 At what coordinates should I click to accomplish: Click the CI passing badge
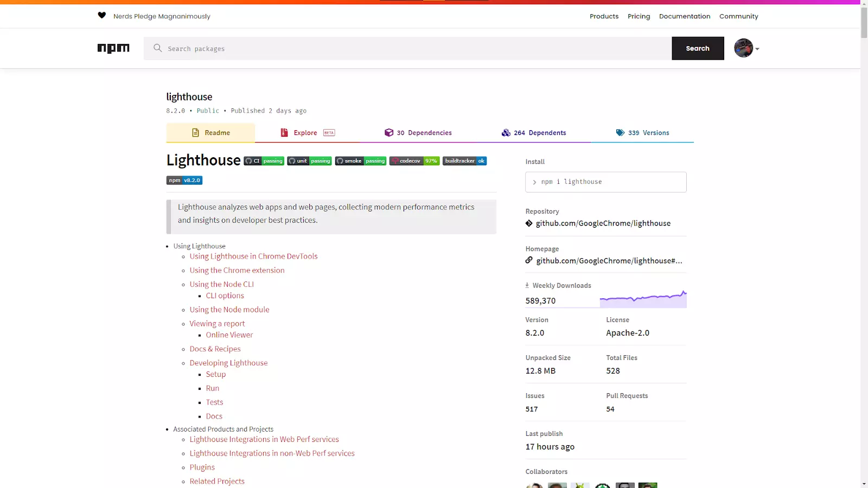click(x=264, y=161)
